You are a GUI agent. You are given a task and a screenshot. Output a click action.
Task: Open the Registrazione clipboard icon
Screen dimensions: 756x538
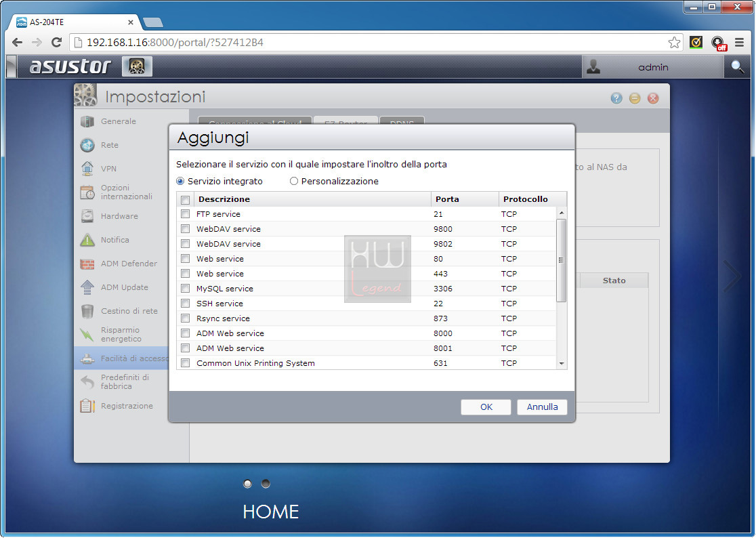[x=87, y=406]
